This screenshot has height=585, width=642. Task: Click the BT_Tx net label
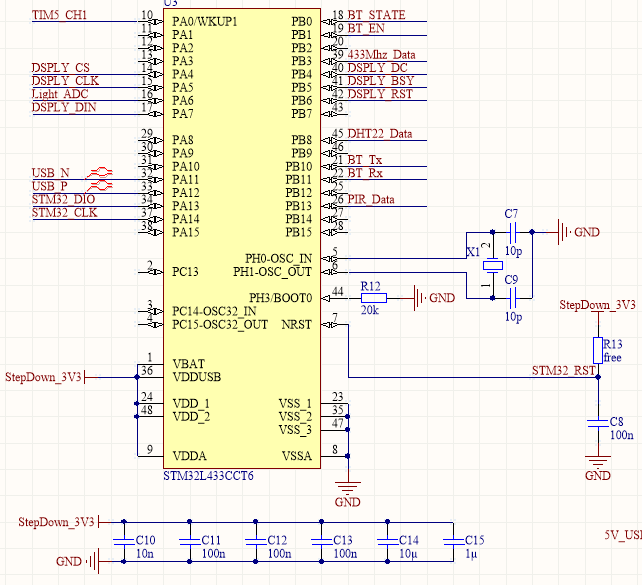[x=364, y=160]
